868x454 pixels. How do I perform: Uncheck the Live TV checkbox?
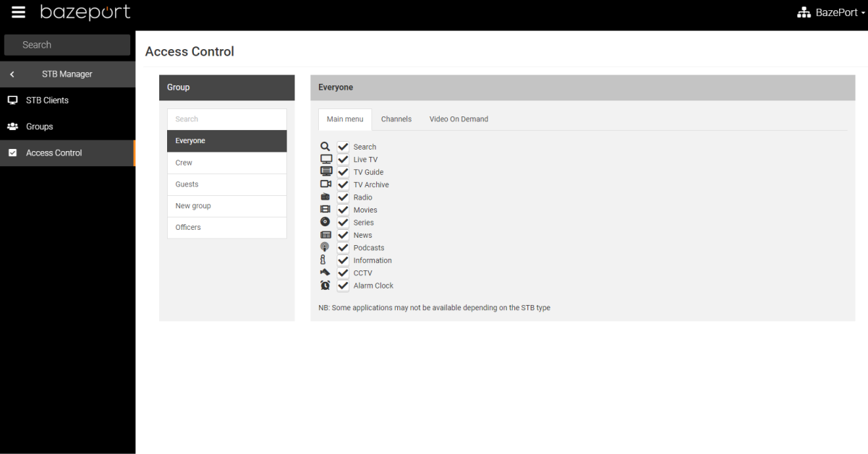pyautogui.click(x=343, y=159)
